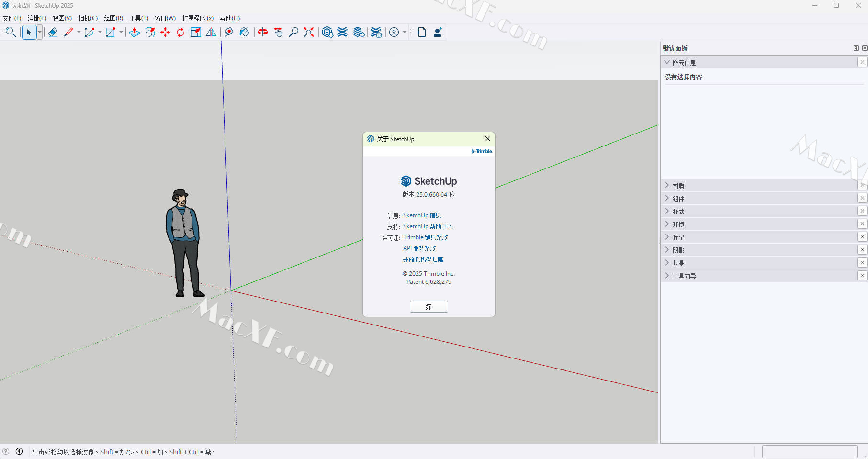Select the Rectangle shape tool
This screenshot has height=459, width=868.
click(x=110, y=32)
